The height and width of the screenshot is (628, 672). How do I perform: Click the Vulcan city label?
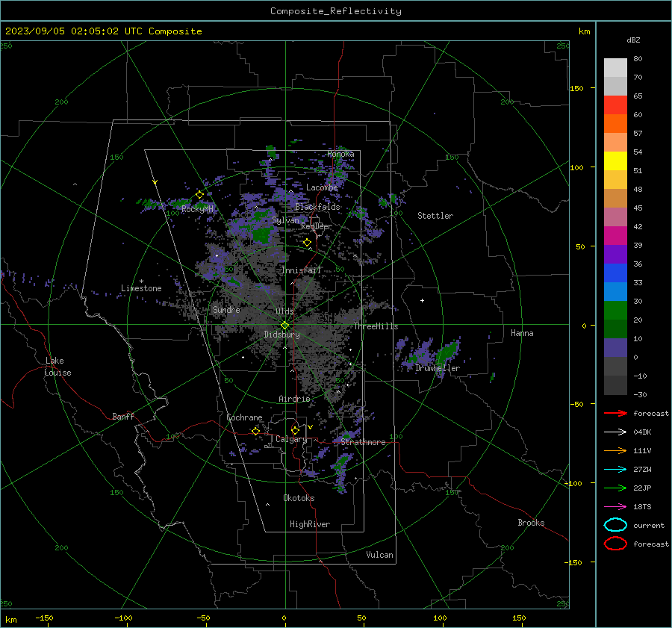(379, 555)
